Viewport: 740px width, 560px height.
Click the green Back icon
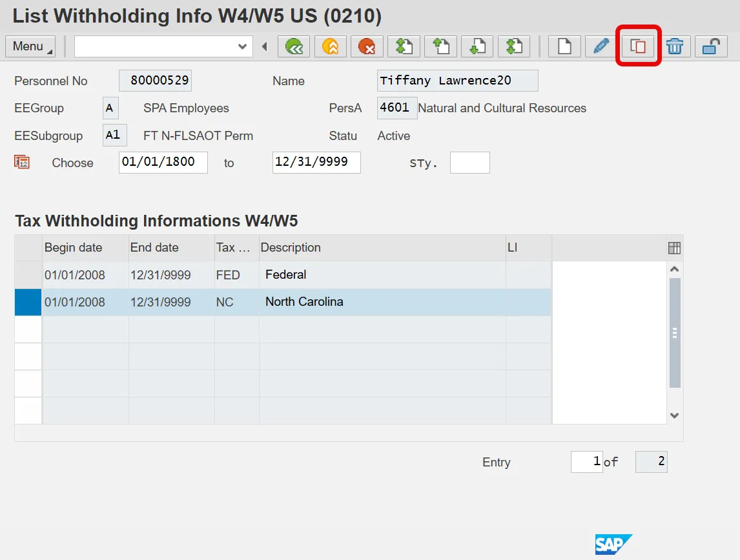pos(294,46)
